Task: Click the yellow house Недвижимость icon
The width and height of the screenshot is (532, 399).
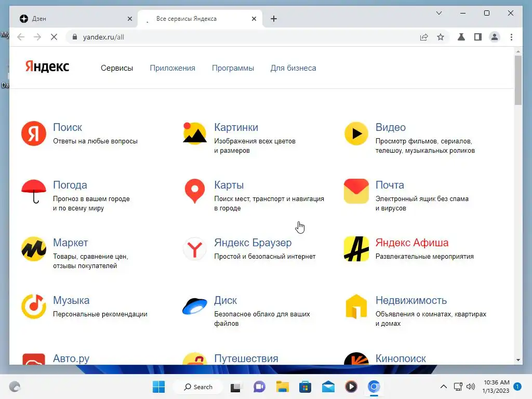Action: point(356,307)
